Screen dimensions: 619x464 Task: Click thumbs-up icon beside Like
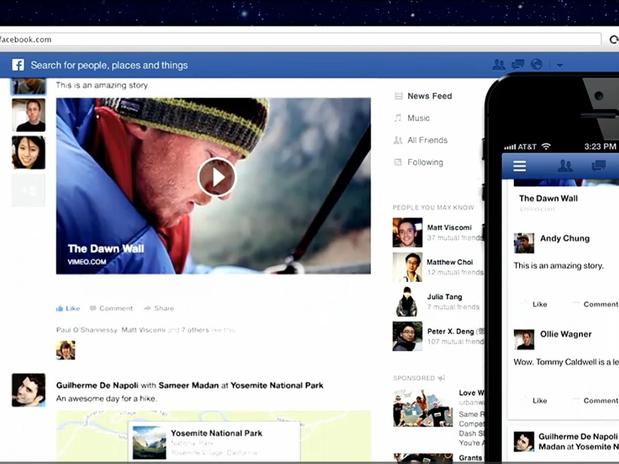point(60,308)
